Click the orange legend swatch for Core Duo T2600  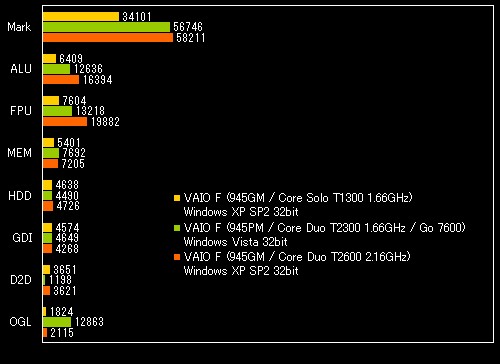pos(177,257)
